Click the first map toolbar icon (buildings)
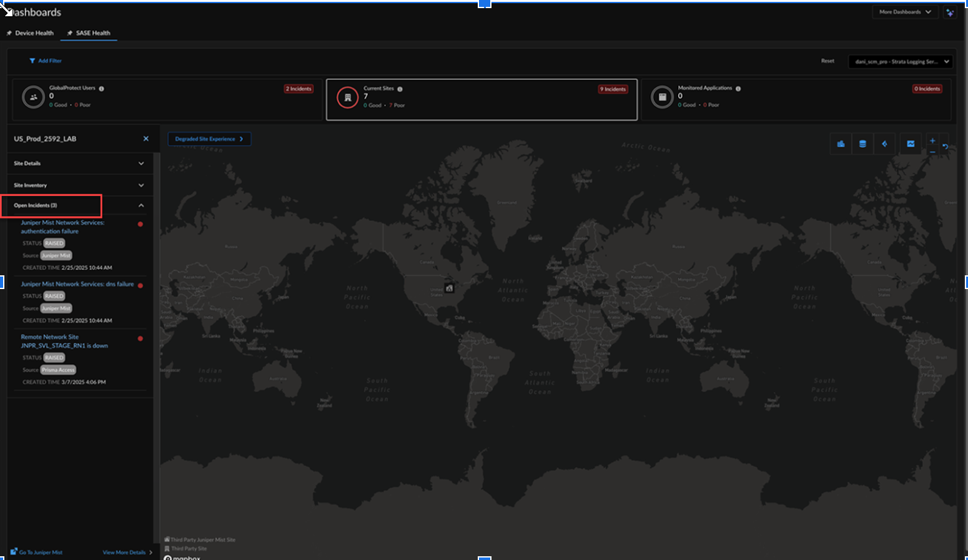This screenshot has width=968, height=560. click(x=841, y=144)
